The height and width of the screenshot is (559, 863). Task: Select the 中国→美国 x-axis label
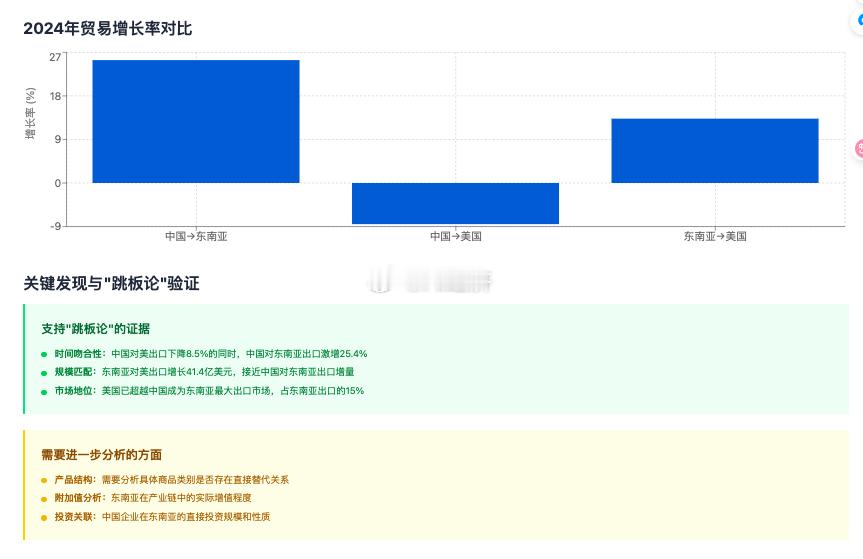coord(456,236)
